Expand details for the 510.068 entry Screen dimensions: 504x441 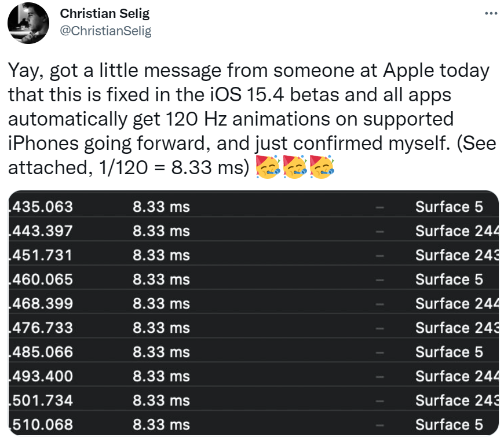(x=252, y=424)
